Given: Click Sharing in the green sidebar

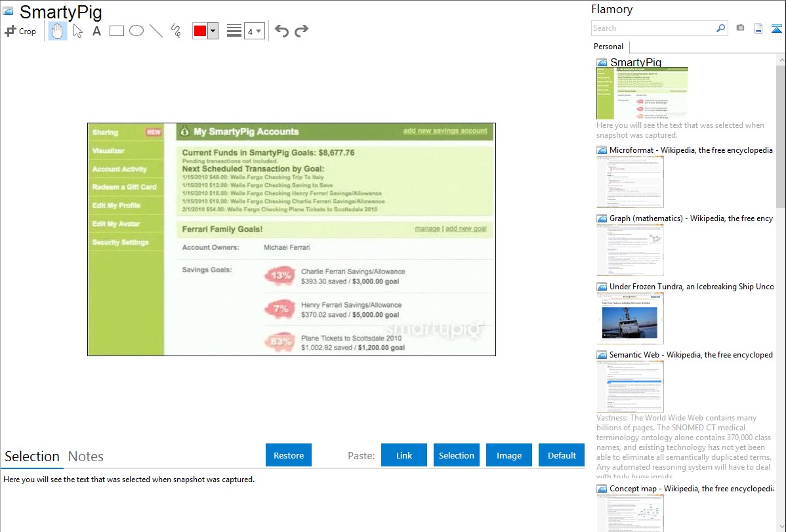Looking at the screenshot, I should point(105,133).
